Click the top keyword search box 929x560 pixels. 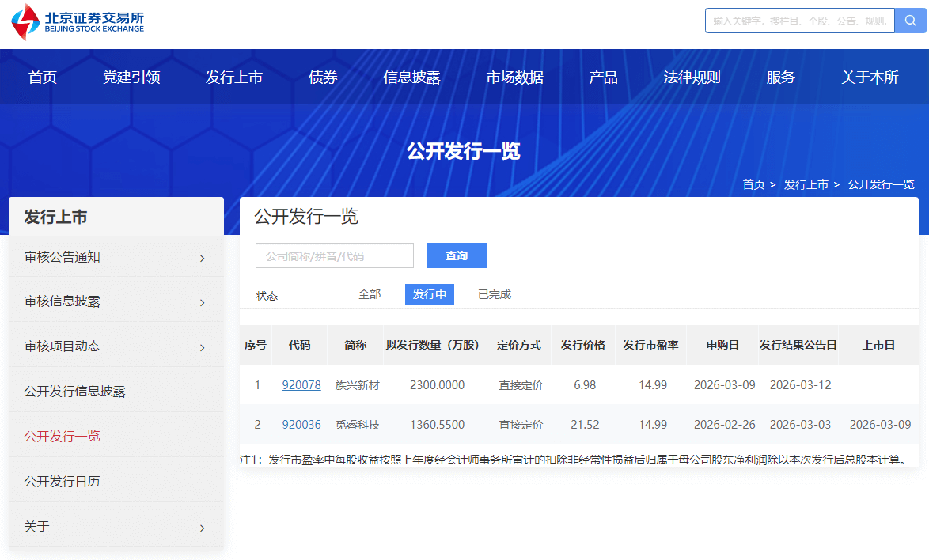pyautogui.click(x=799, y=21)
